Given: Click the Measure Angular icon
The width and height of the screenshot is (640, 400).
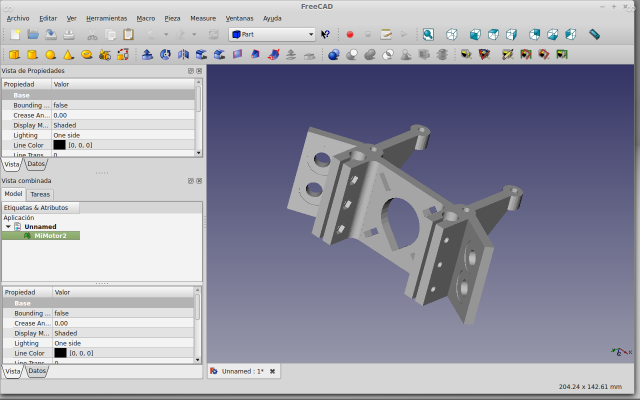Looking at the screenshot, I should pos(484,54).
